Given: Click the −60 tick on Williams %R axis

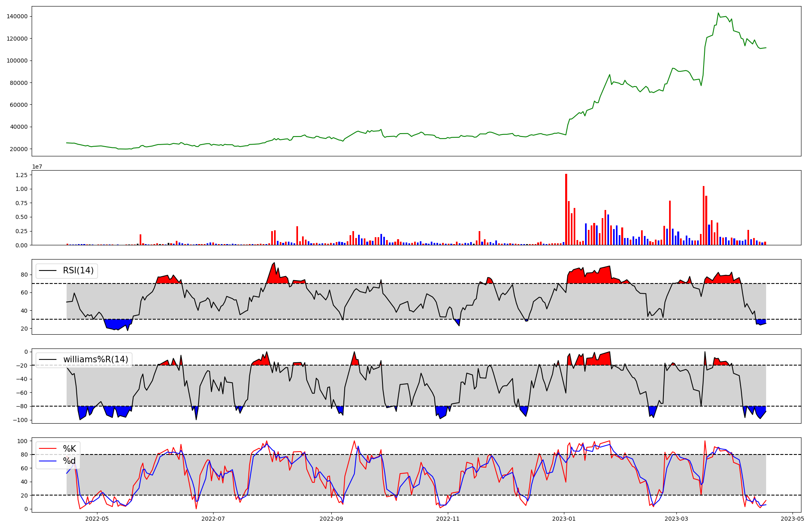Looking at the screenshot, I should coord(21,393).
